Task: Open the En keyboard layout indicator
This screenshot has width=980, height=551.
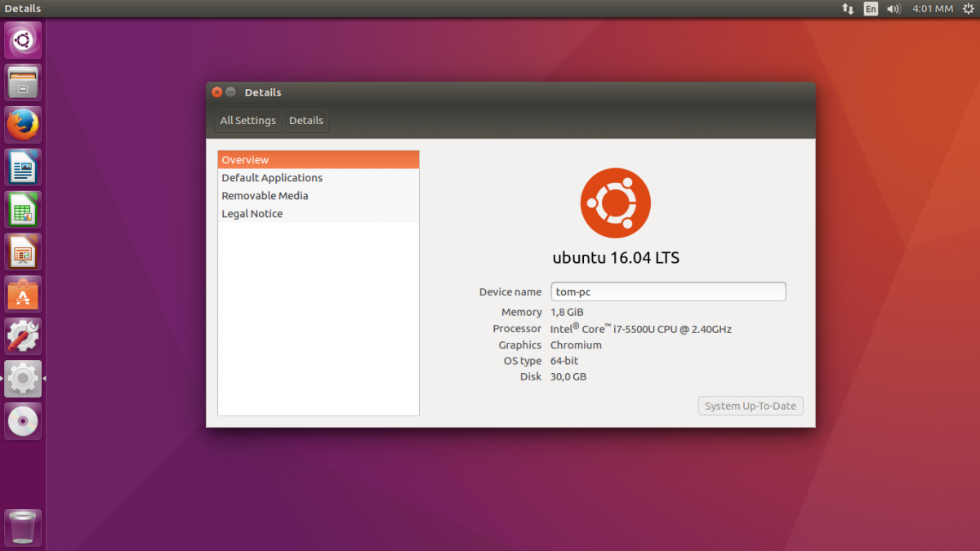Action: [x=871, y=9]
